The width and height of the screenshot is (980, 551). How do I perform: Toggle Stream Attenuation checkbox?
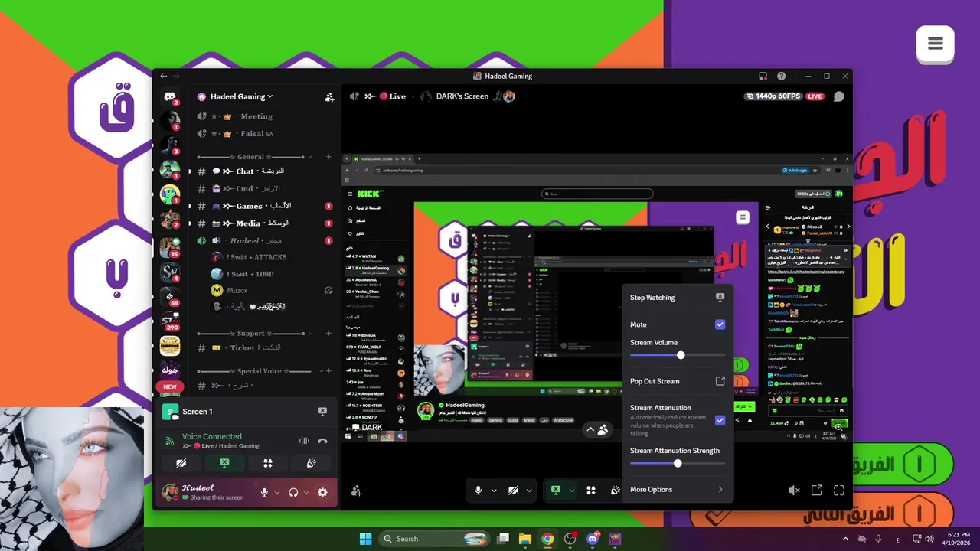[x=720, y=420]
